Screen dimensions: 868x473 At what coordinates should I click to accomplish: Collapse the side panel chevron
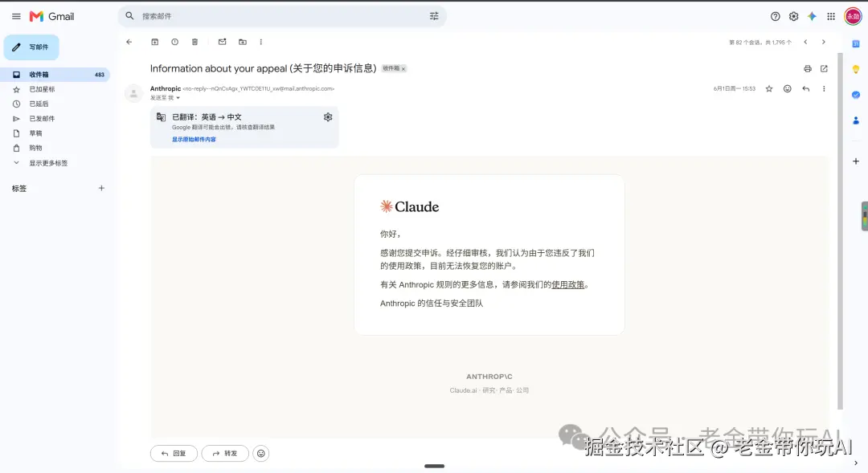856,463
